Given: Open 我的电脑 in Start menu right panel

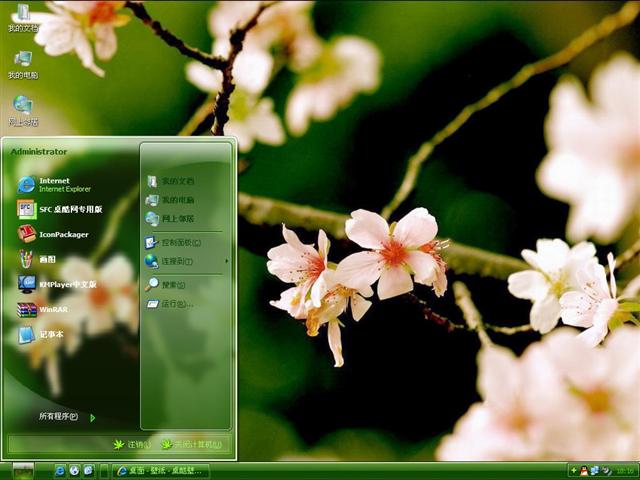Looking at the screenshot, I should point(170,200).
